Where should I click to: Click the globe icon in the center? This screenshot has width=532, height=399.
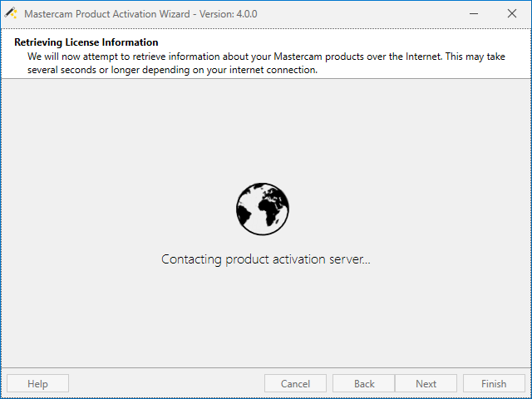262,208
